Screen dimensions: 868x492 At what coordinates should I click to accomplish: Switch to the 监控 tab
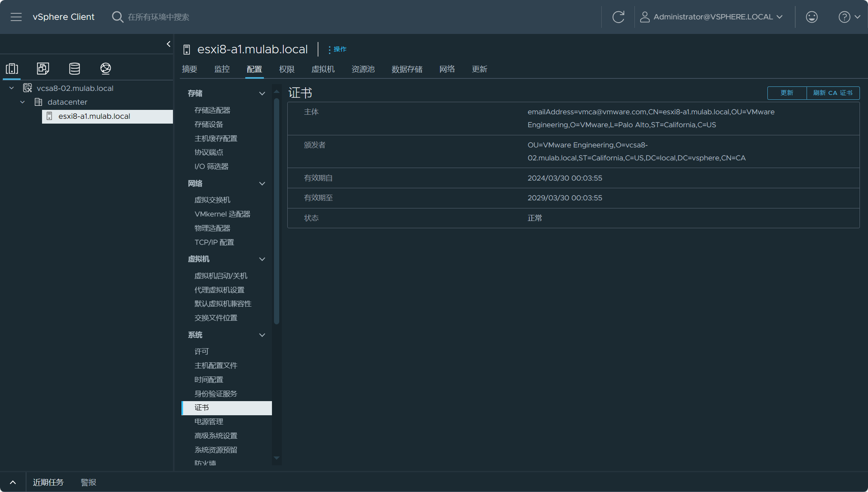pyautogui.click(x=222, y=69)
